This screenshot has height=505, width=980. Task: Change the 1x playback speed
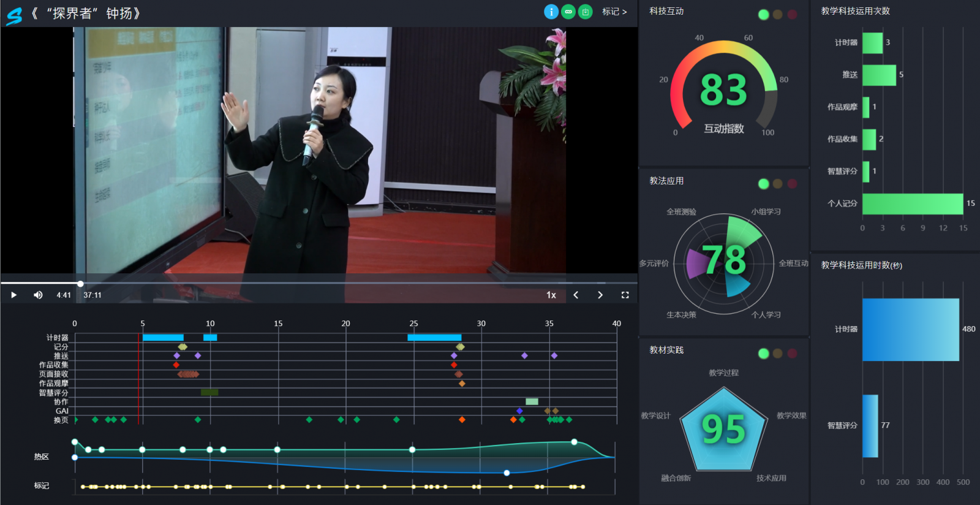click(x=551, y=295)
